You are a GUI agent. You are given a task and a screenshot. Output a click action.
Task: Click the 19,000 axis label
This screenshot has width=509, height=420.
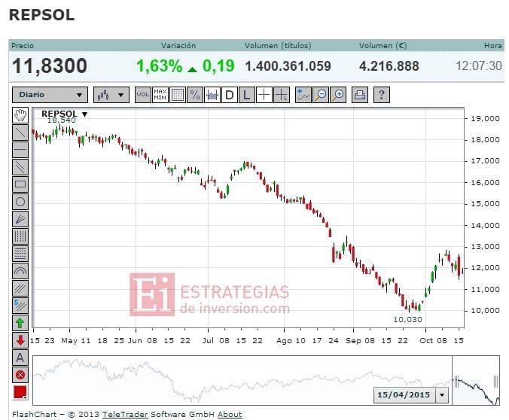(485, 119)
